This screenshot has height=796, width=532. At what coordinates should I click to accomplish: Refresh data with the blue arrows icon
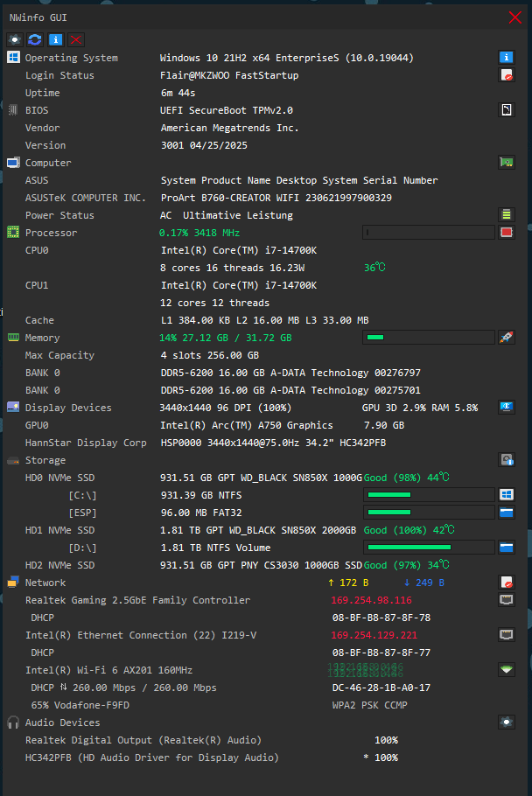[35, 39]
